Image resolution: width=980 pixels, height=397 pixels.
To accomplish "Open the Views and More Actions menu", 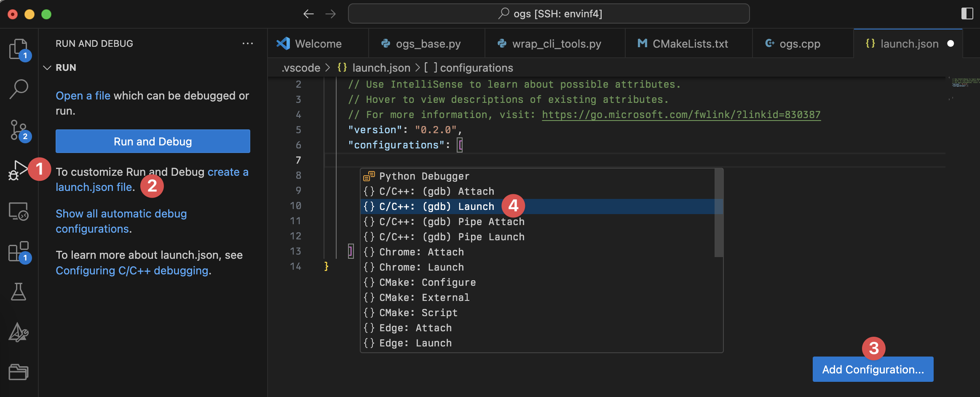I will [x=248, y=43].
